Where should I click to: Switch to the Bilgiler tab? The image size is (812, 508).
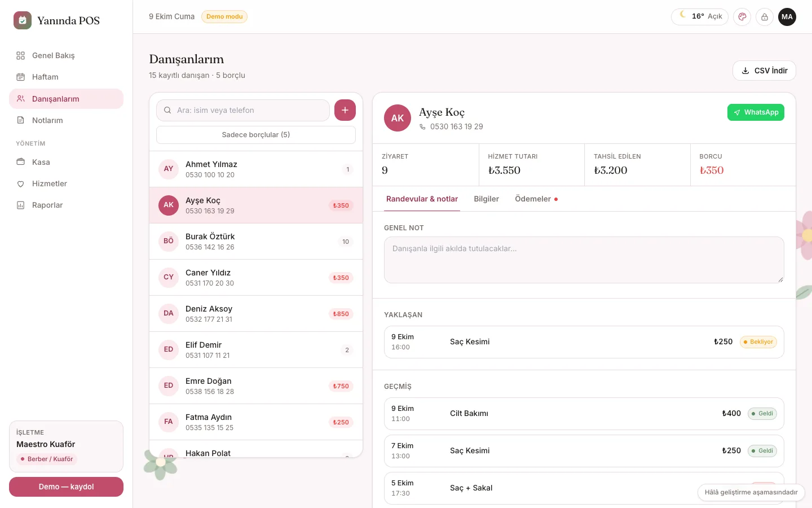coord(486,199)
